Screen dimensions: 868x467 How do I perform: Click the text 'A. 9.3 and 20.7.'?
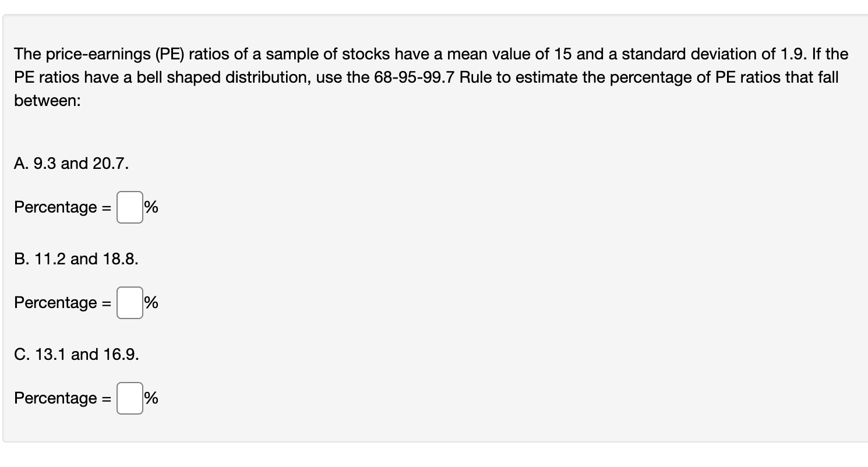[x=71, y=164]
